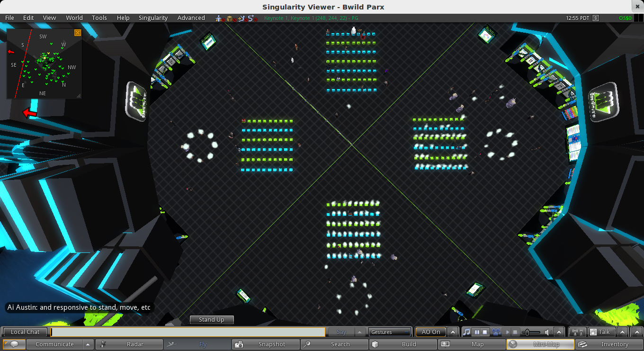Click the music note icon
Viewport: 644px width, 351px height.
click(467, 332)
